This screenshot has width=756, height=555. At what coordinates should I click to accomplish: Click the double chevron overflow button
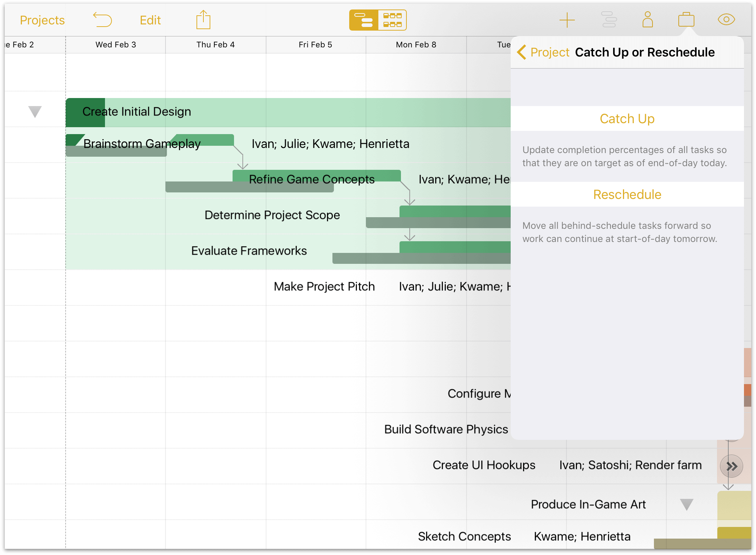[731, 466]
